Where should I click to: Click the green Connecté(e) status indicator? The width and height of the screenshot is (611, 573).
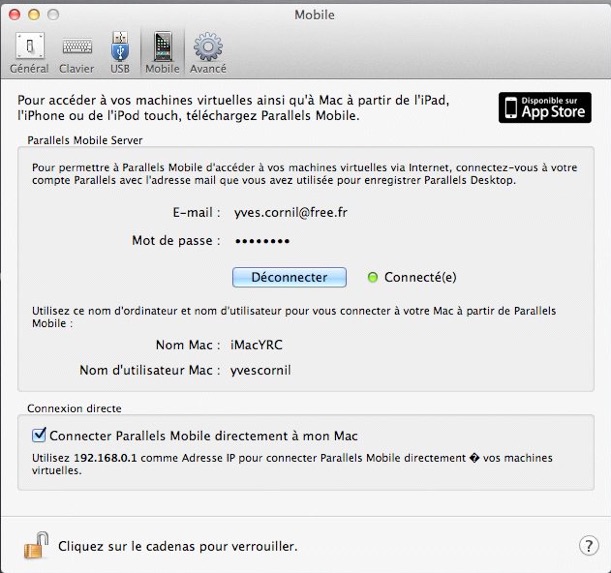tap(373, 277)
